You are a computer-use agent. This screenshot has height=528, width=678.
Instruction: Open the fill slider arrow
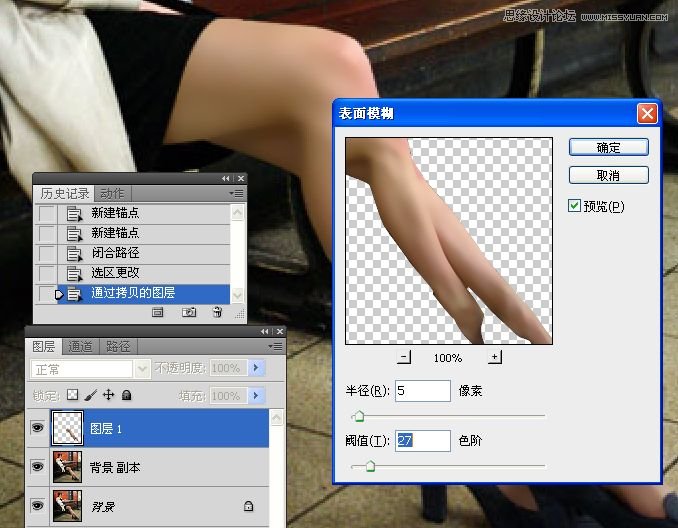point(256,396)
